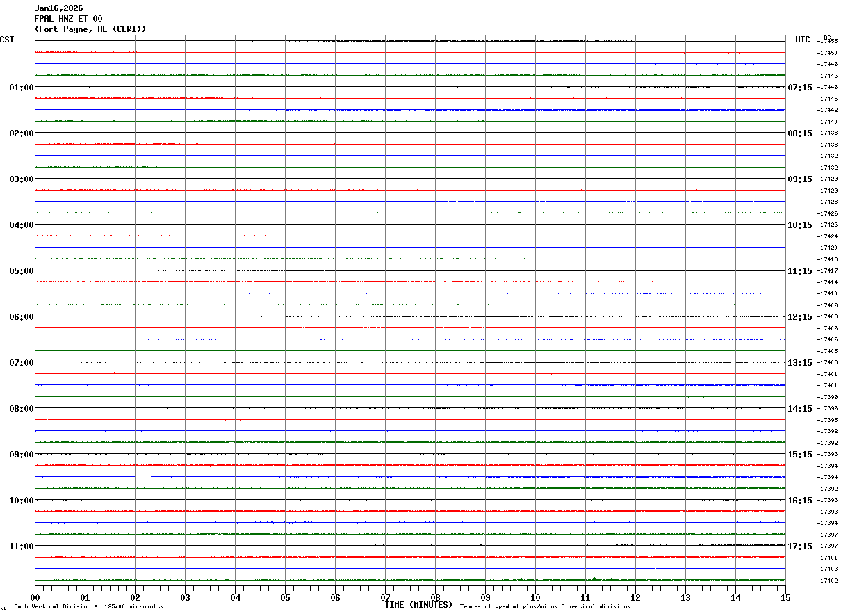This screenshot has width=841, height=616.
Task: Click the 17:15 UTC time label
Action: tap(800, 546)
